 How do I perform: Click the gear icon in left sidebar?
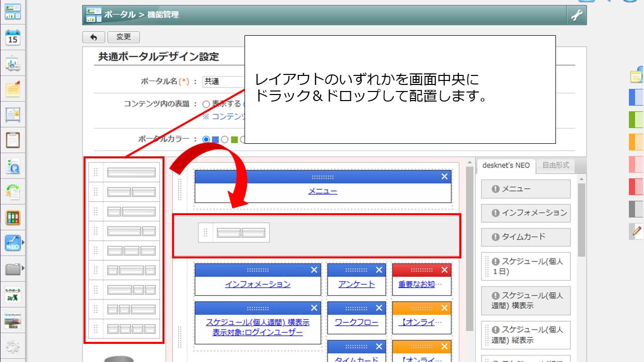[x=13, y=347]
